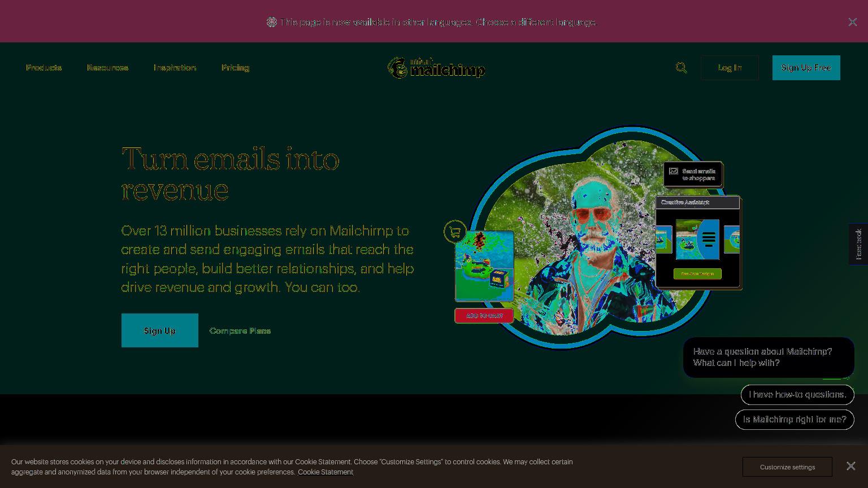
Task: Click the Log In button
Action: (x=730, y=68)
